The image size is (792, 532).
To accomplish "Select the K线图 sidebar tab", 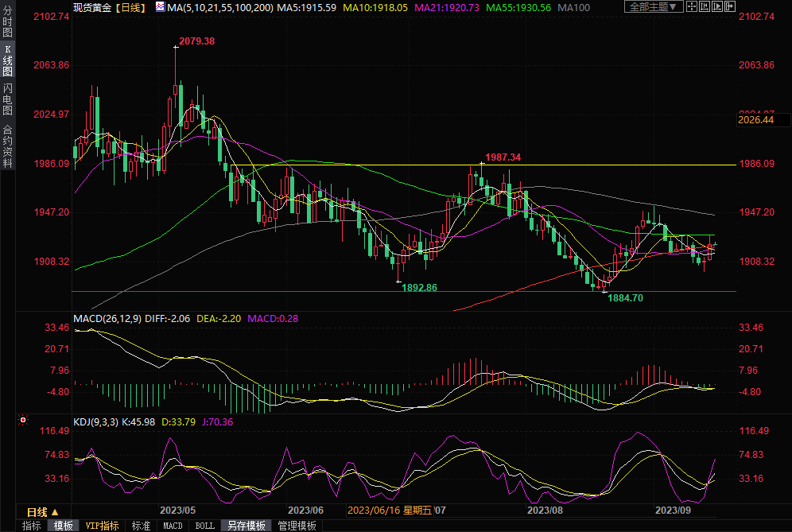I will pos(7,60).
